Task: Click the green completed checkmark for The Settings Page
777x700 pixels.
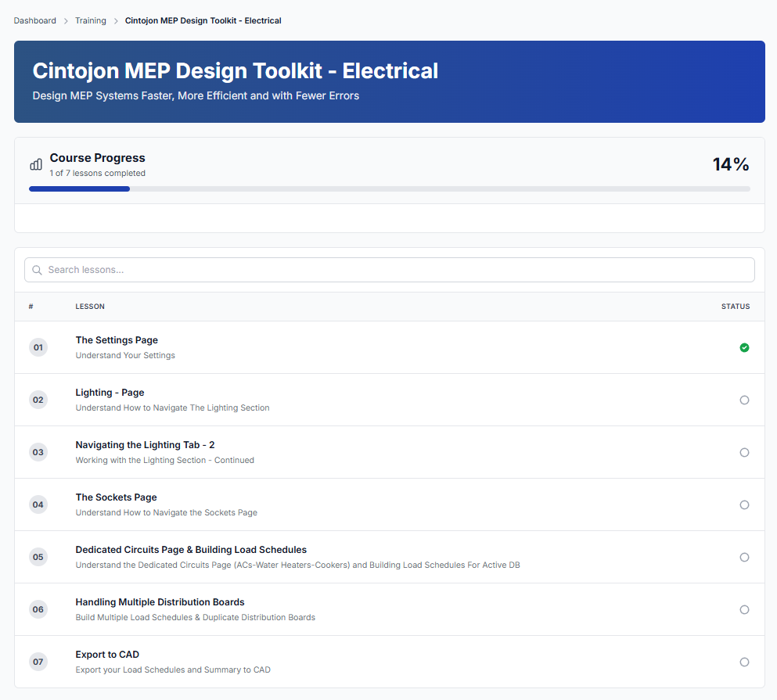Action: [744, 347]
